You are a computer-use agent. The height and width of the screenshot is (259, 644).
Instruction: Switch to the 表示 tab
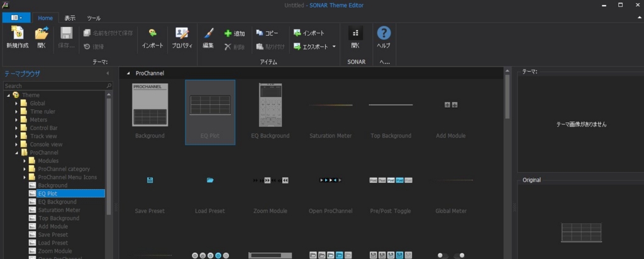pyautogui.click(x=70, y=18)
